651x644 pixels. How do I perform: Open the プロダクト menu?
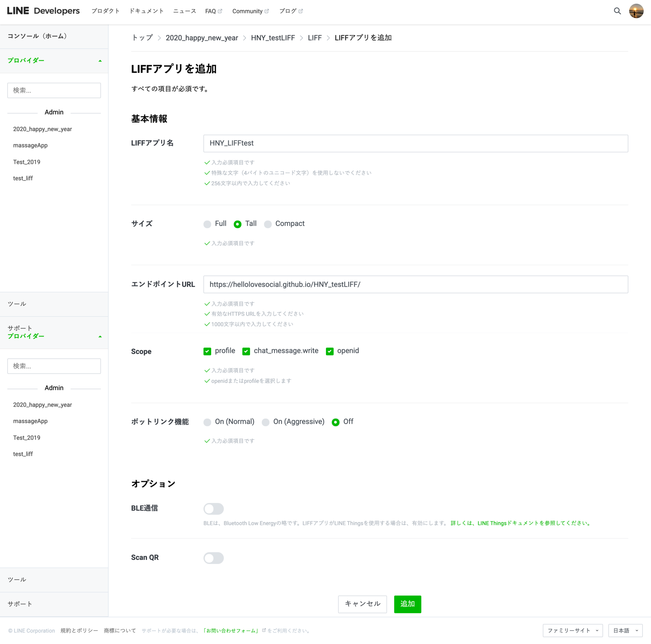106,11
